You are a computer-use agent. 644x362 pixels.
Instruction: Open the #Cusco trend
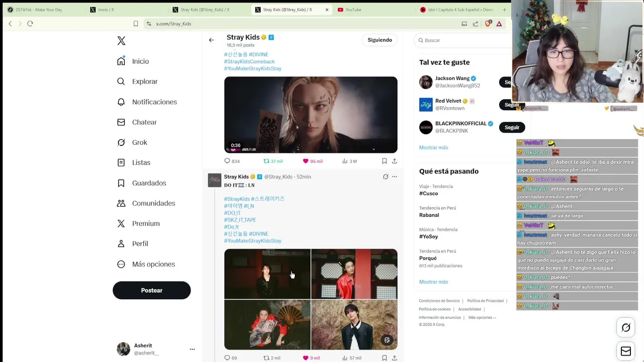429,193
